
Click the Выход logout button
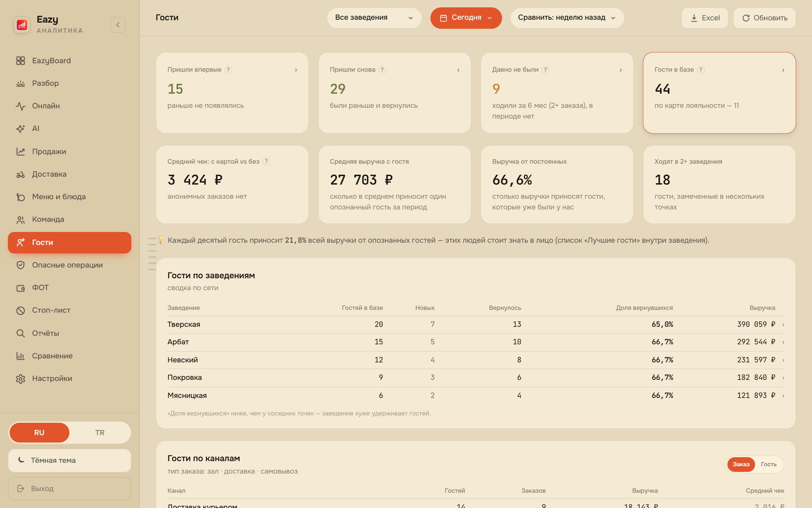(x=69, y=489)
